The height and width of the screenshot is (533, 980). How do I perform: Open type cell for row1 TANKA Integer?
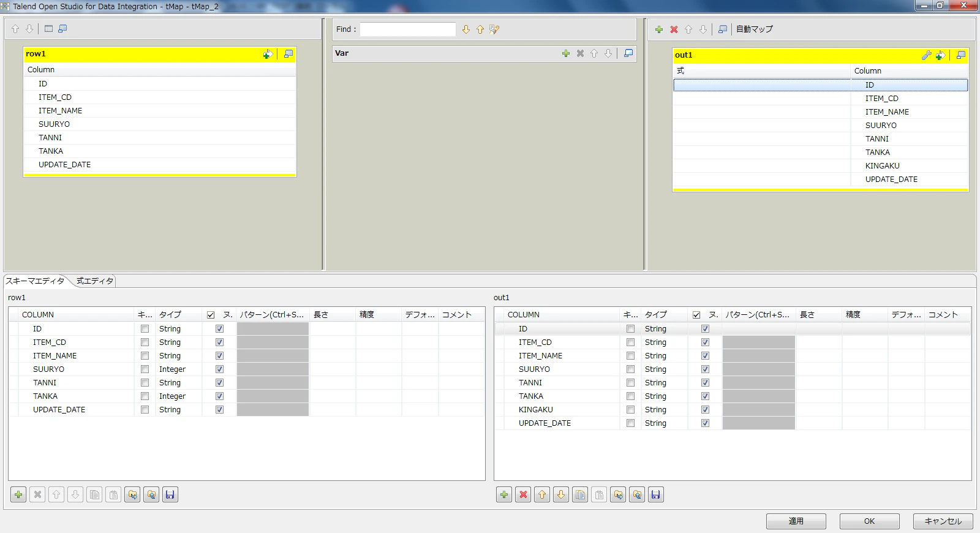[x=178, y=396]
